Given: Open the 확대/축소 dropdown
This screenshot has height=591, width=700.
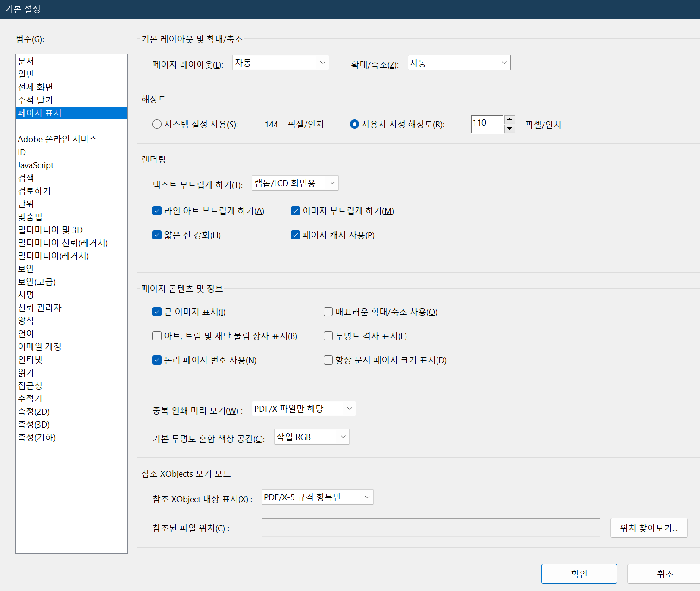Looking at the screenshot, I should 459,63.
